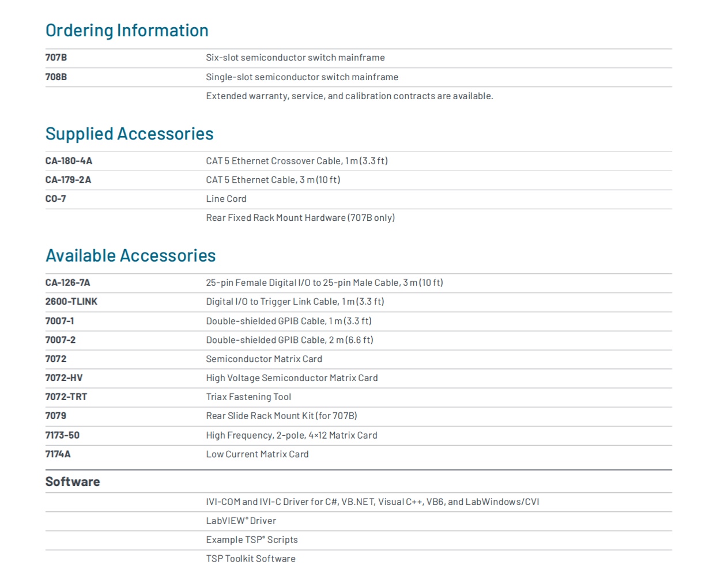Select the Rear Slide Rack Mount Kit description
This screenshot has width=717, height=588.
tap(281, 416)
